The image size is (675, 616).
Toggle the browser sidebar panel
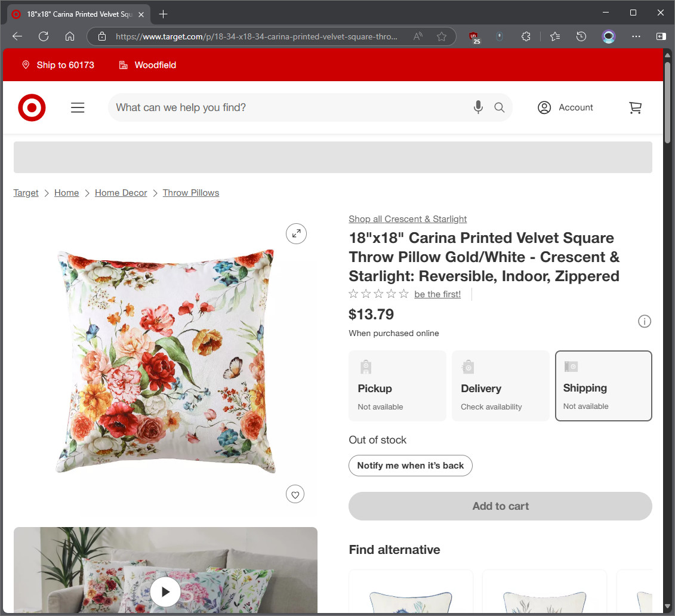pos(661,36)
